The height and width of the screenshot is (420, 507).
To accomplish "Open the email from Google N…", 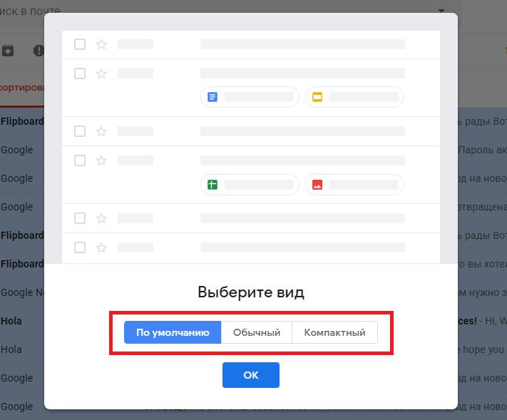I will tap(22, 292).
